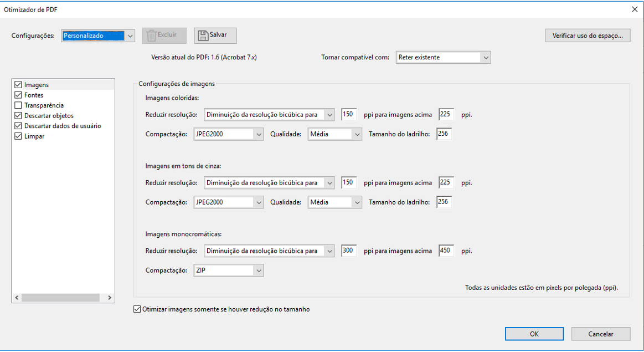644x352 pixels.
Task: Toggle Otimizar imagens somente se houver redução
Action: (x=137, y=309)
